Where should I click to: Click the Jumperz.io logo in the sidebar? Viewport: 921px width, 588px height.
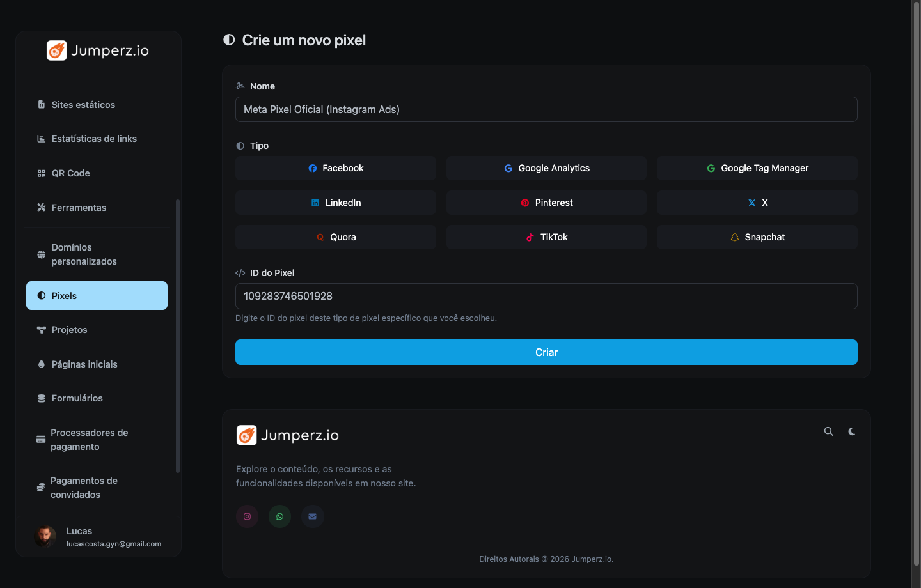98,50
